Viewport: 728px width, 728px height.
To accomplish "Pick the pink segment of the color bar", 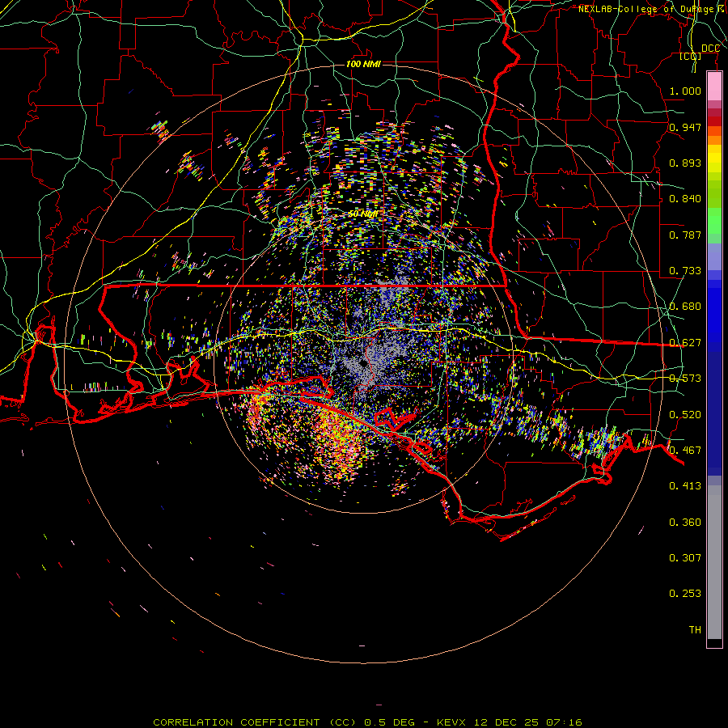I will pos(714,87).
